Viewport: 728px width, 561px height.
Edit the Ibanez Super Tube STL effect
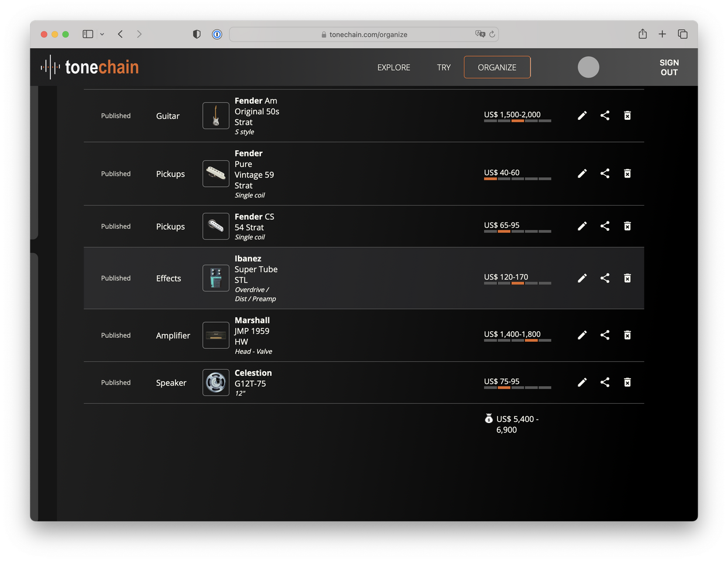click(582, 278)
